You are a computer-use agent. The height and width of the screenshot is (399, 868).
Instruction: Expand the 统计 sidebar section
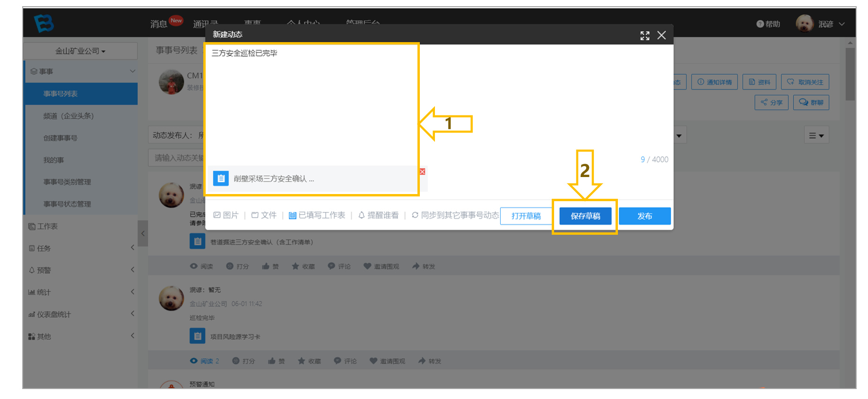(x=81, y=292)
